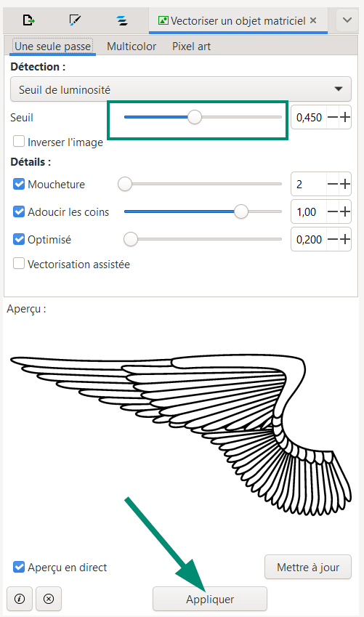Image resolution: width=364 pixels, height=617 pixels.
Task: Switch to the Pixel art tab
Action: pyautogui.click(x=191, y=47)
